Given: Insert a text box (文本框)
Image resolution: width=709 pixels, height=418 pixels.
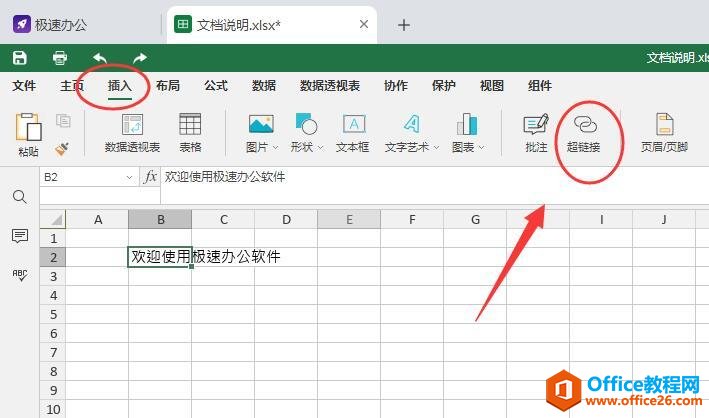Looking at the screenshot, I should (353, 133).
